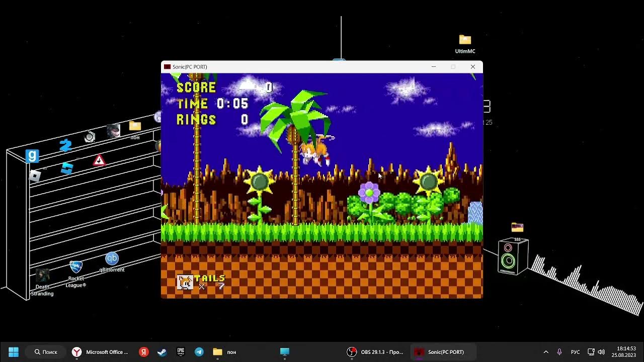Open the Roblox Studio desktop icon
This screenshot has height=362, width=644.
67,168
